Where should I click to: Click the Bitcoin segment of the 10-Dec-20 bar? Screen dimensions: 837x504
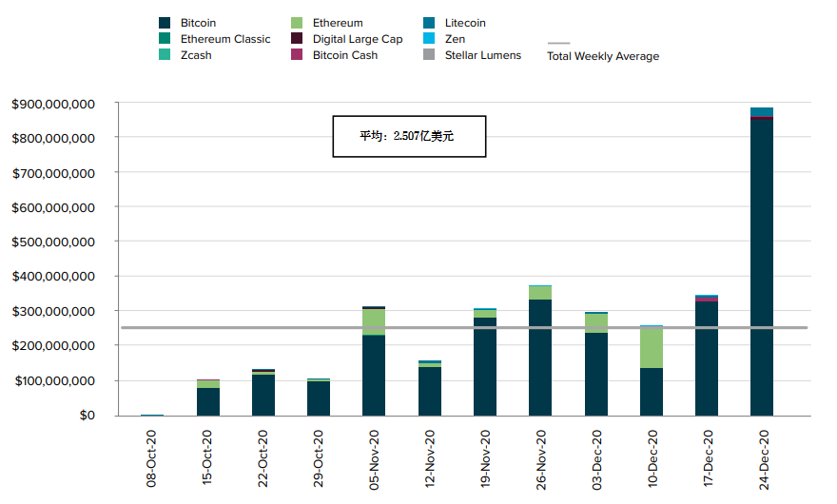(x=652, y=392)
